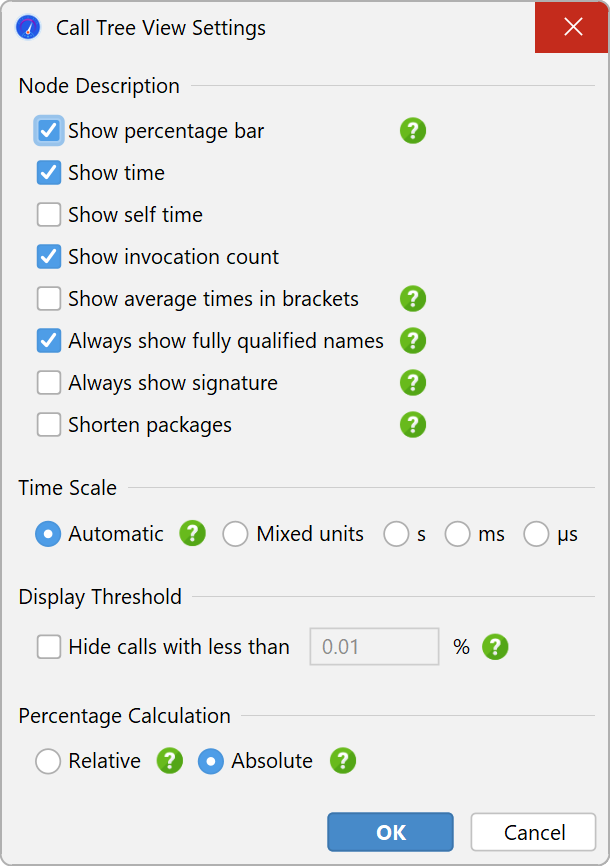Open help icon beside Shorten packages
The height and width of the screenshot is (866, 610).
pos(413,425)
